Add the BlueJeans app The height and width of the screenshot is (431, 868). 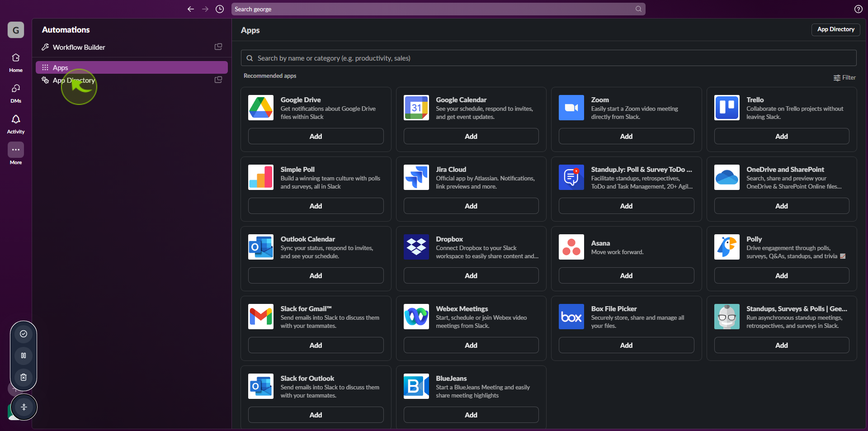(x=471, y=415)
